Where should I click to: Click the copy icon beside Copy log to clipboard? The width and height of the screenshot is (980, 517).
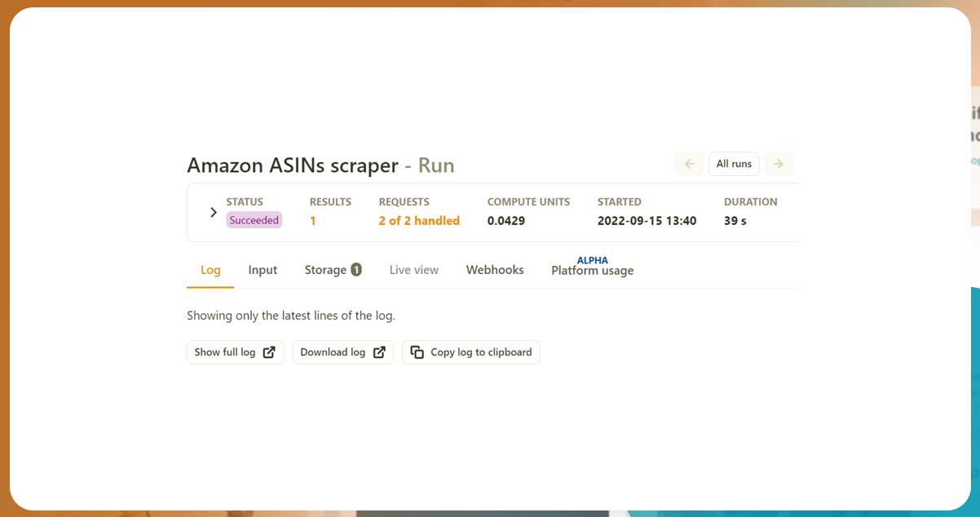point(417,352)
